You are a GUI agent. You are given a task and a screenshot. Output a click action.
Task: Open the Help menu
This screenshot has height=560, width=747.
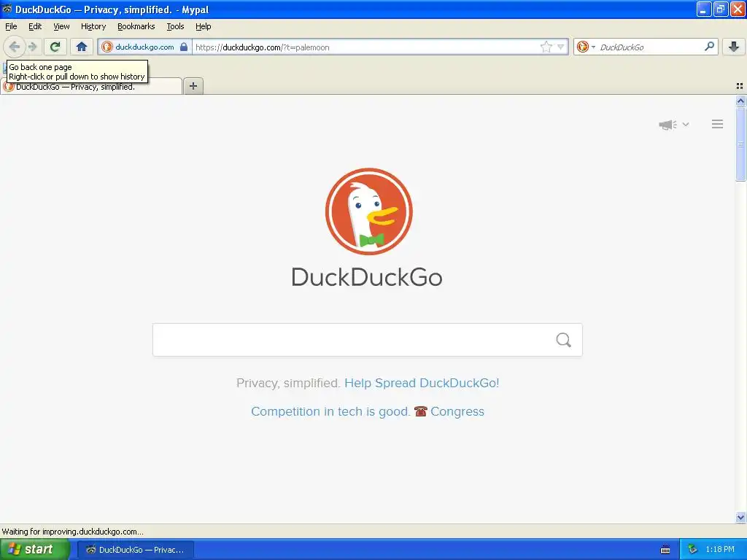[x=204, y=26]
